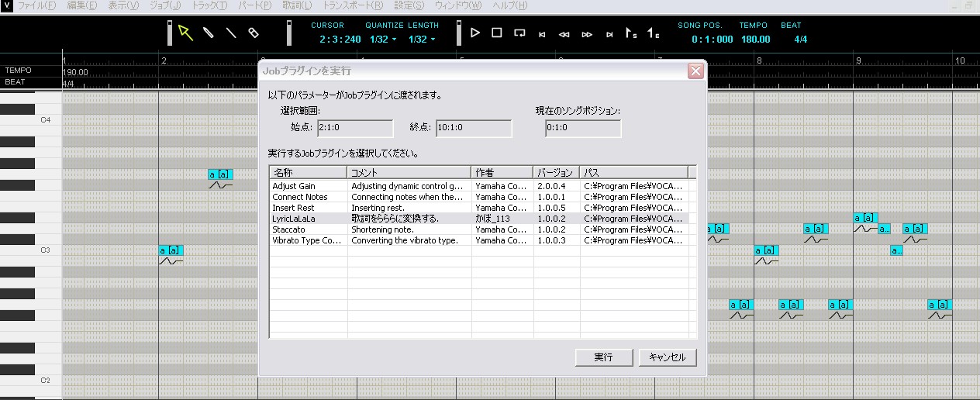Toggle the start marker flag icon
The width and height of the screenshot is (980, 400).
click(x=631, y=33)
